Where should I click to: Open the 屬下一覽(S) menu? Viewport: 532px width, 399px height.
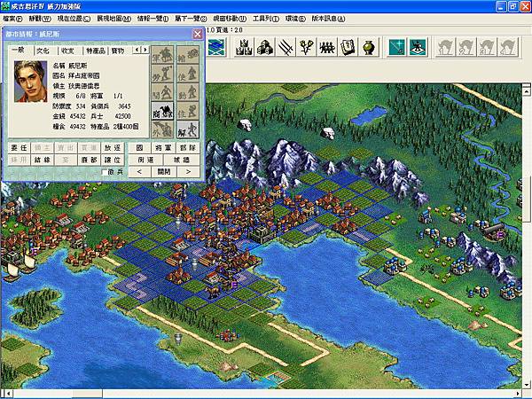coord(191,19)
